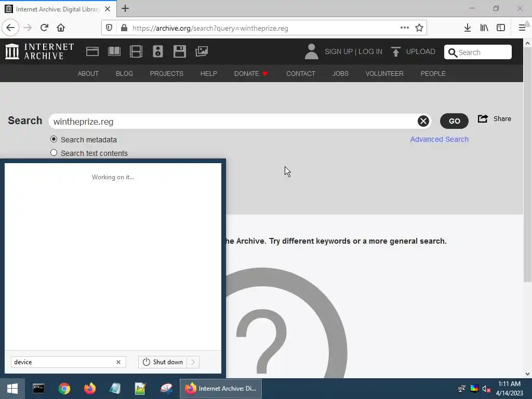The height and width of the screenshot is (399, 532).
Task: Click the SIGN UP link
Action: coord(339,51)
